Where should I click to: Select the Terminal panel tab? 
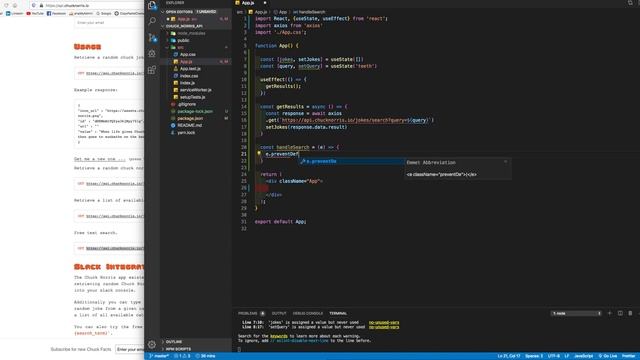(338, 313)
